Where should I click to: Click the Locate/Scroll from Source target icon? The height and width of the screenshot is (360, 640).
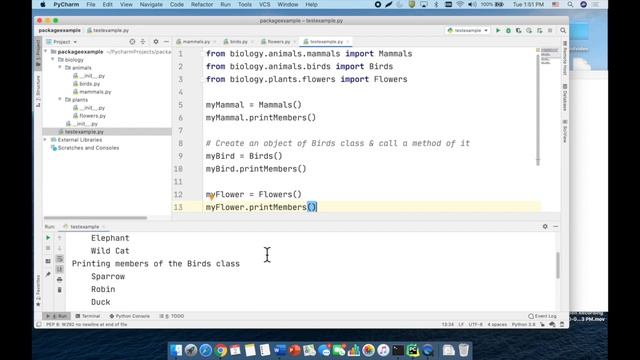click(132, 42)
